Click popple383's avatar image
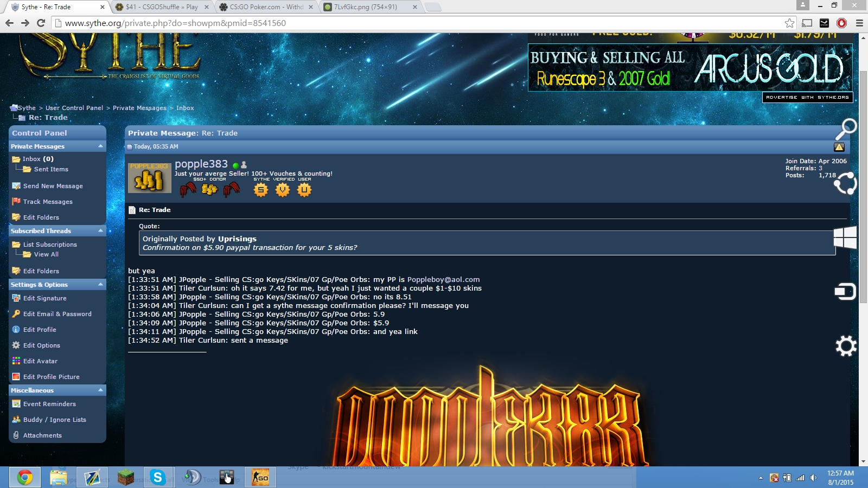This screenshot has height=488, width=868. click(x=150, y=178)
